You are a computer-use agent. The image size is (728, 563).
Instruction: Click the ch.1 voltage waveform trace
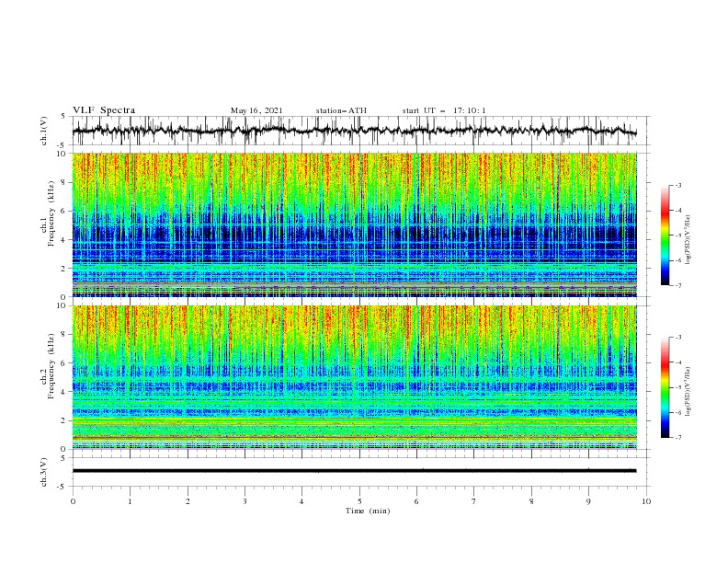pos(354,131)
